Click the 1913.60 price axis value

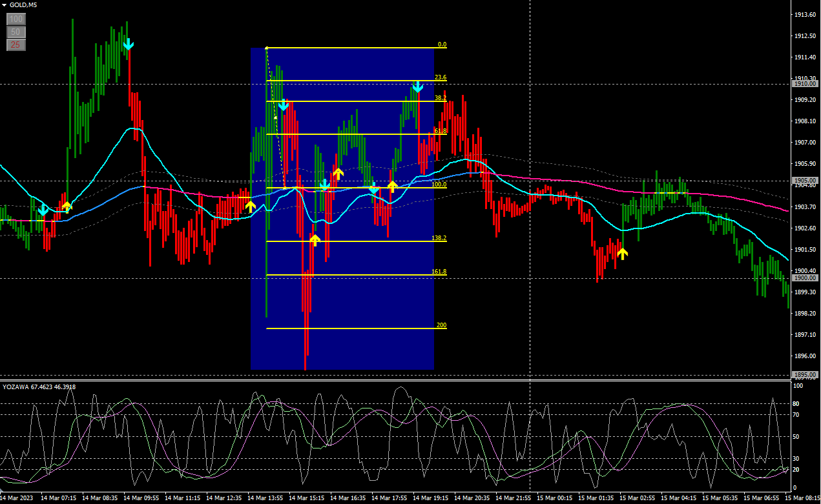tap(805, 15)
